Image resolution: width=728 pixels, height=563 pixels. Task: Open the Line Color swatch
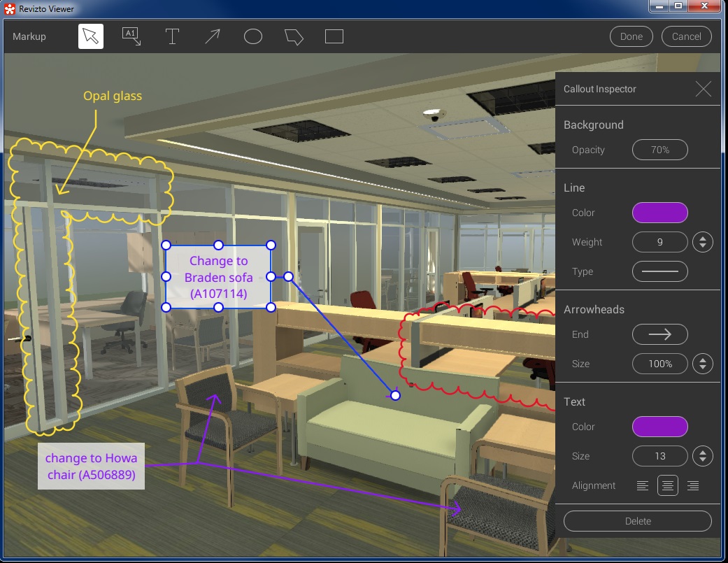659,213
